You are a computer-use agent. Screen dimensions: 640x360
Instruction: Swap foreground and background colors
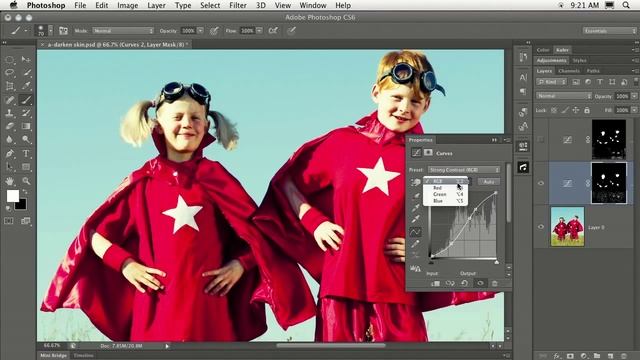pos(25,192)
